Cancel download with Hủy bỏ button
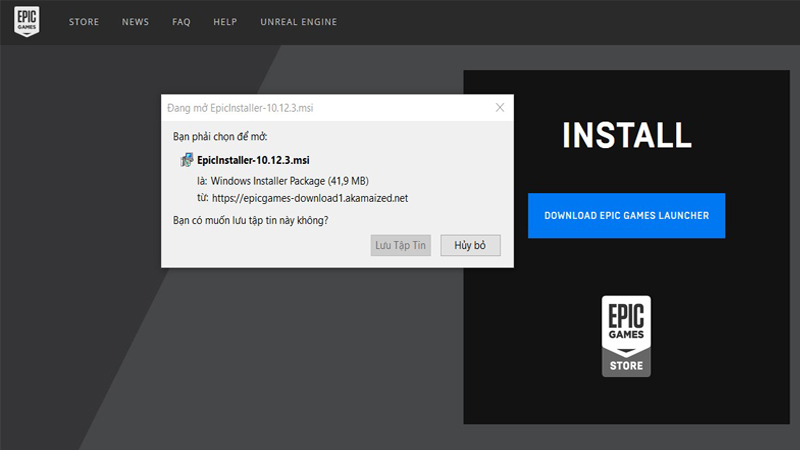The width and height of the screenshot is (800, 450). tap(470, 245)
